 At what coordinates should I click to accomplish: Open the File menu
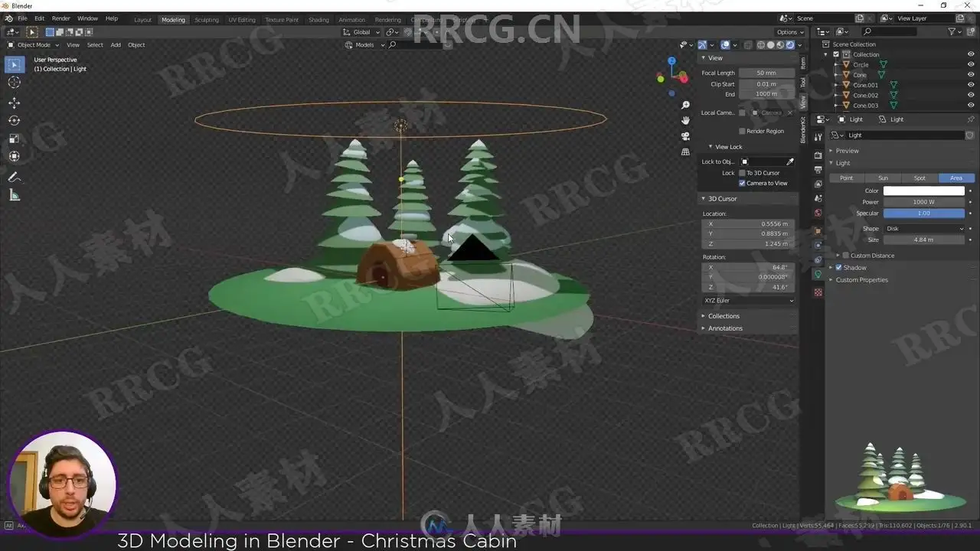click(x=22, y=18)
